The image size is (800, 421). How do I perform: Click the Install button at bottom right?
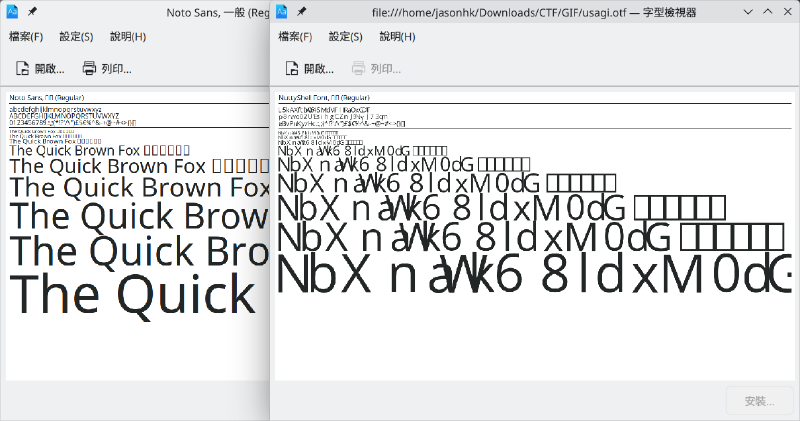pos(759,401)
